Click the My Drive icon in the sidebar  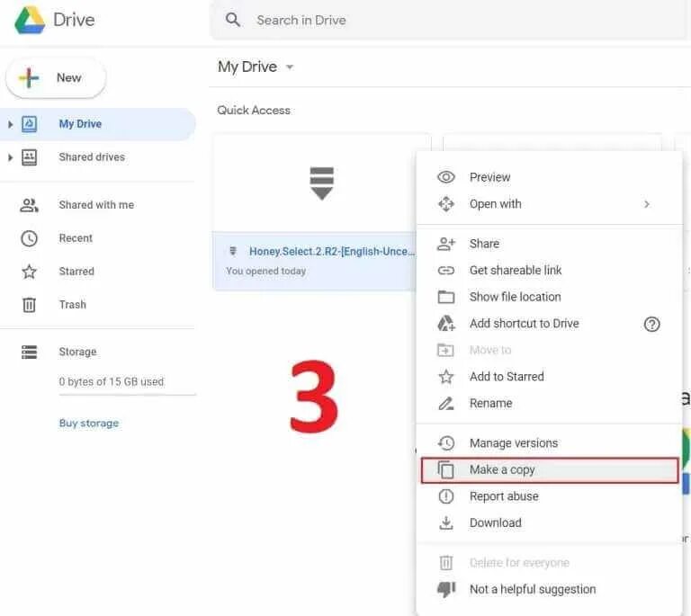(30, 124)
